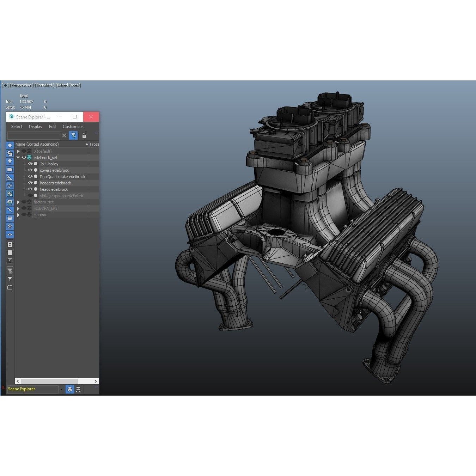This screenshot has height=476, width=476.
Task: Click the Display Lights bulb icon
Action: click(x=10, y=161)
